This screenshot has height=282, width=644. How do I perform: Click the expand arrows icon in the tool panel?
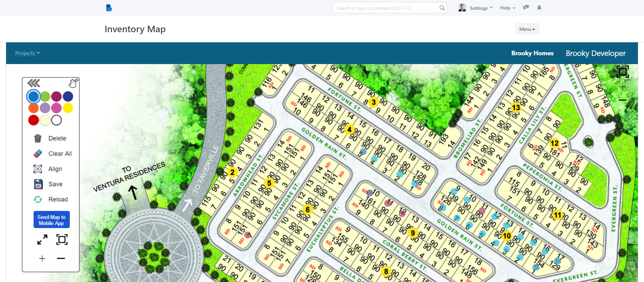tap(42, 240)
